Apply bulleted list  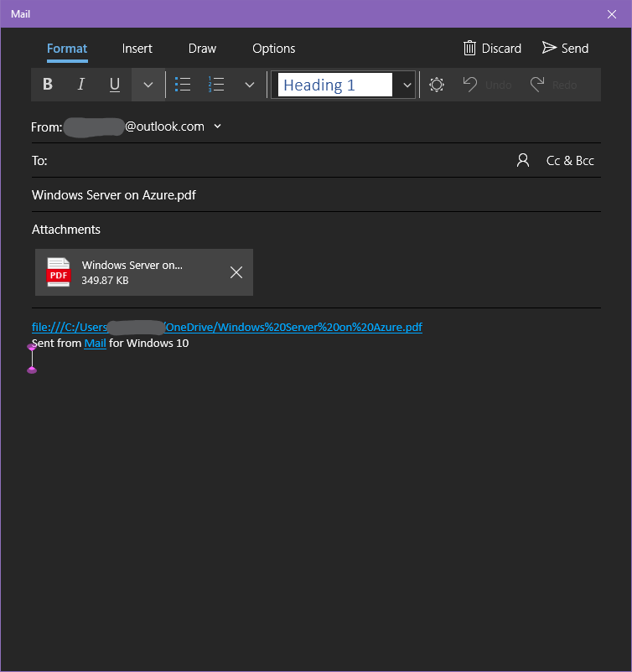pos(183,85)
